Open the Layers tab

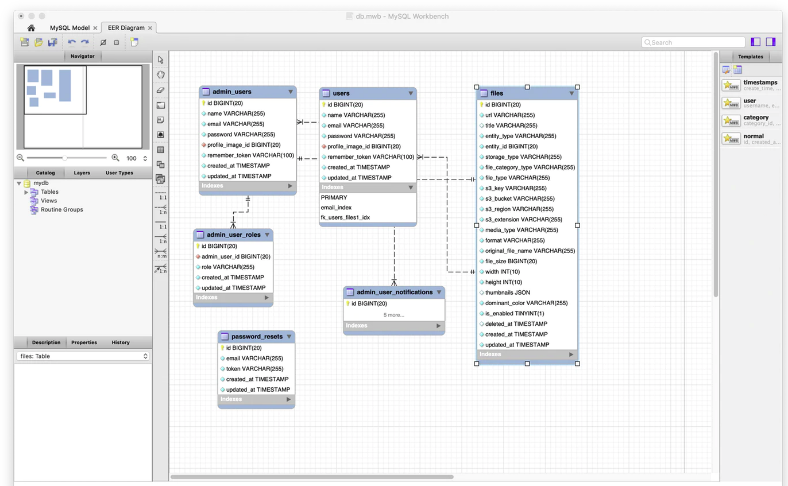(x=82, y=173)
